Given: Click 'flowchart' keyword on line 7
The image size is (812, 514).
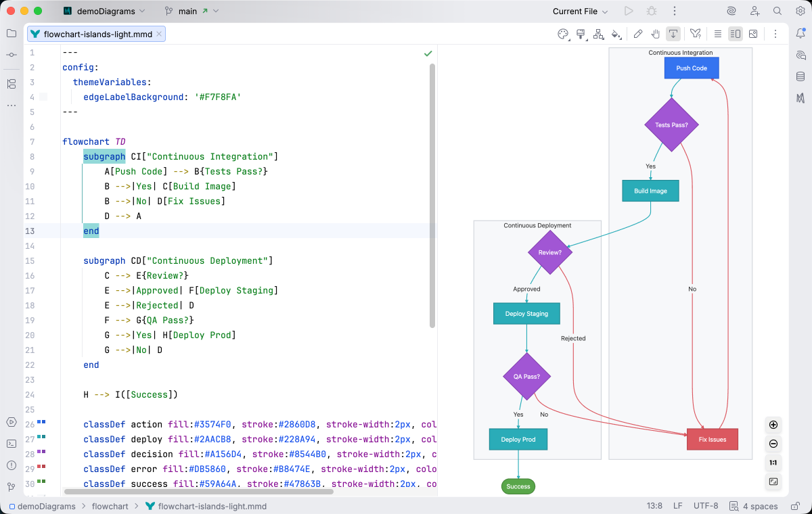Looking at the screenshot, I should [86, 141].
